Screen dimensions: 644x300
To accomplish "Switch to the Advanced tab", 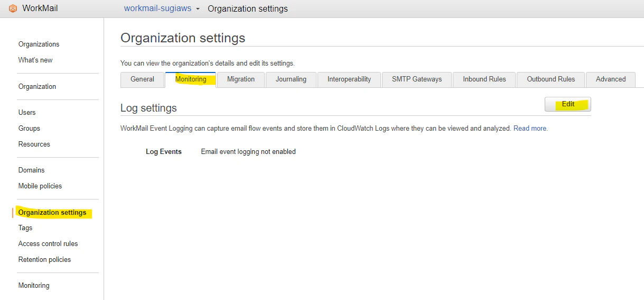I will coord(611,79).
